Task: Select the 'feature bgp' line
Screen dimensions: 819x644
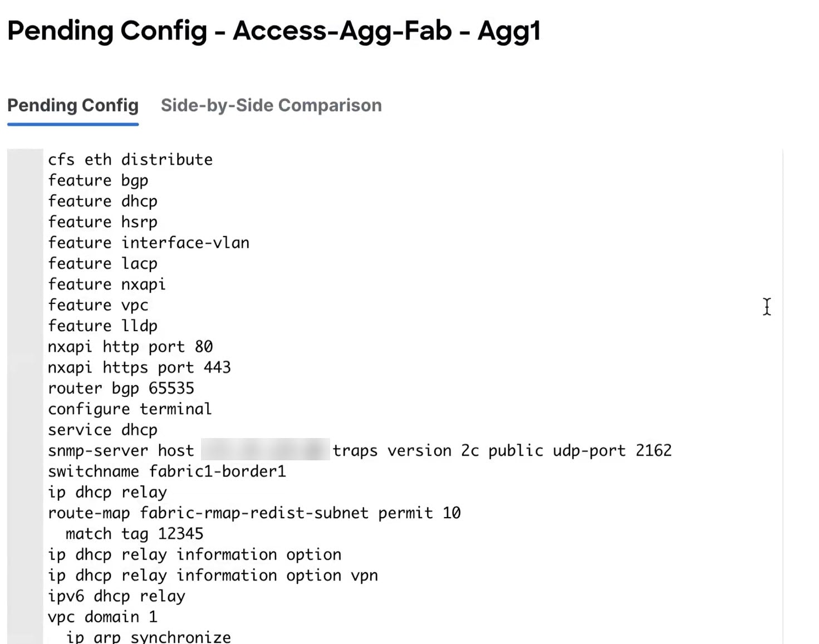Action: click(x=98, y=181)
